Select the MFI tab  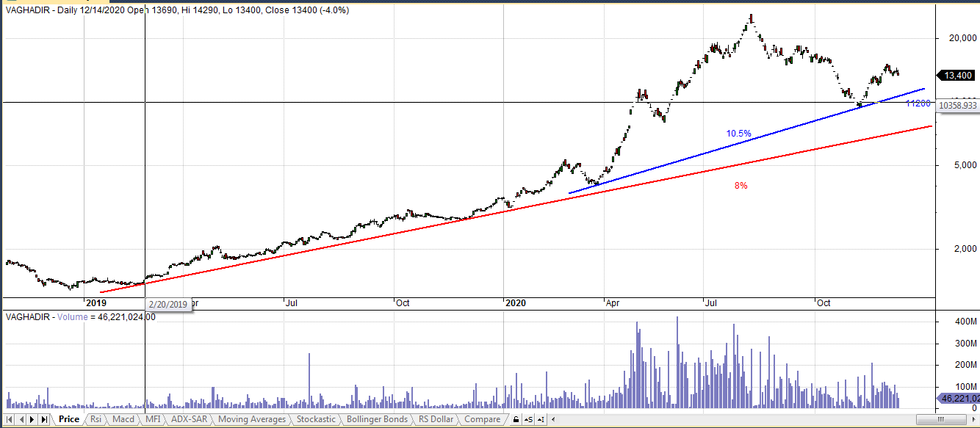[x=153, y=419]
